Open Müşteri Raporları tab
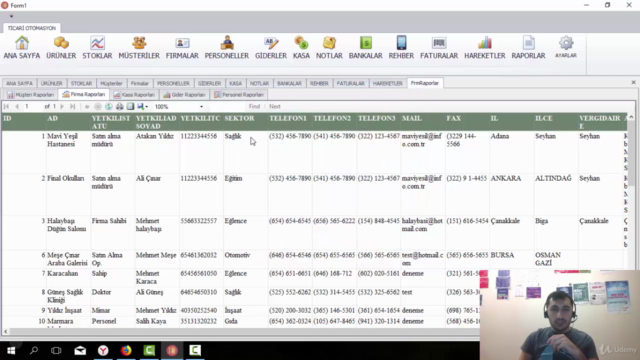This screenshot has height=360, width=640. pyautogui.click(x=31, y=95)
